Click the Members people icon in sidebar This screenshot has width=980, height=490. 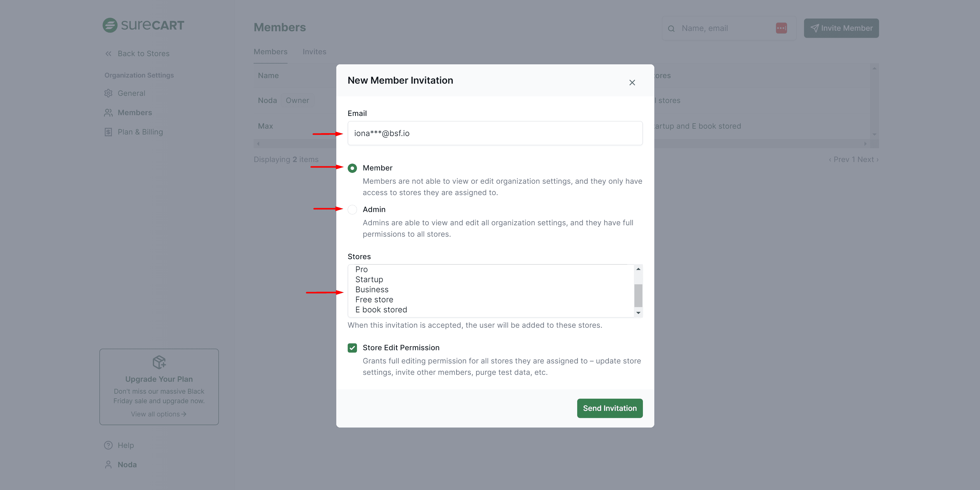108,113
